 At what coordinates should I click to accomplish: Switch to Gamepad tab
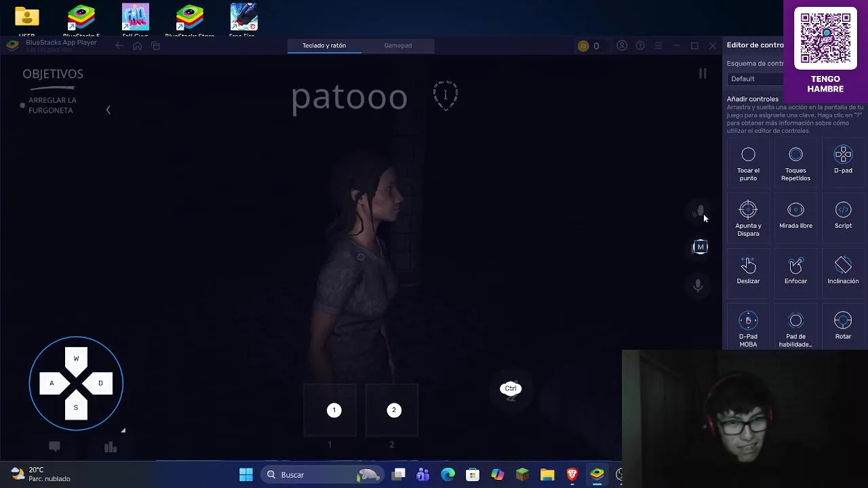(x=397, y=45)
